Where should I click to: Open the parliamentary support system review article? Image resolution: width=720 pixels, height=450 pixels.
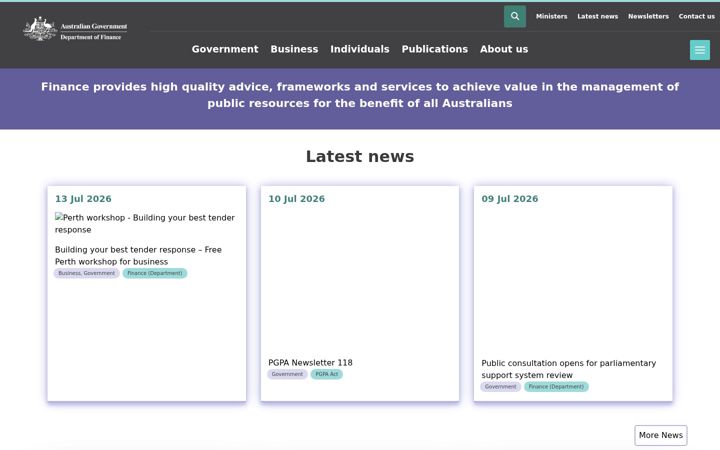(x=568, y=369)
